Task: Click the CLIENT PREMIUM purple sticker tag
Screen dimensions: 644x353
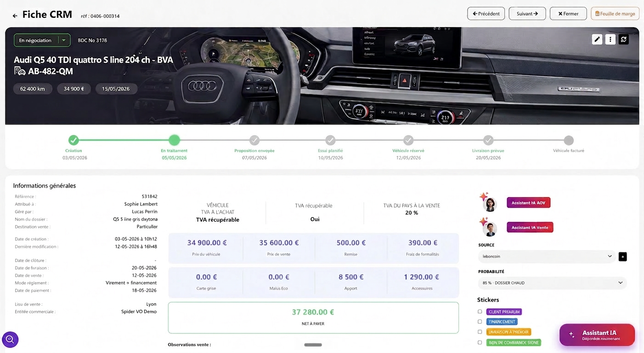Action: (x=504, y=312)
